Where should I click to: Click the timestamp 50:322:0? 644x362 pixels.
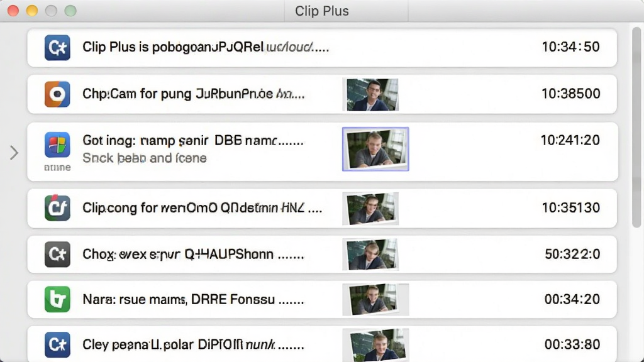coord(572,254)
